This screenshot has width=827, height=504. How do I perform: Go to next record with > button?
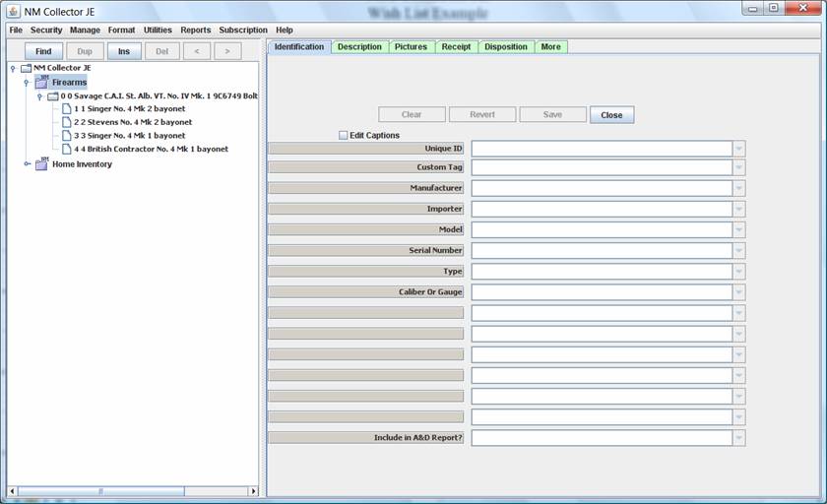click(227, 51)
